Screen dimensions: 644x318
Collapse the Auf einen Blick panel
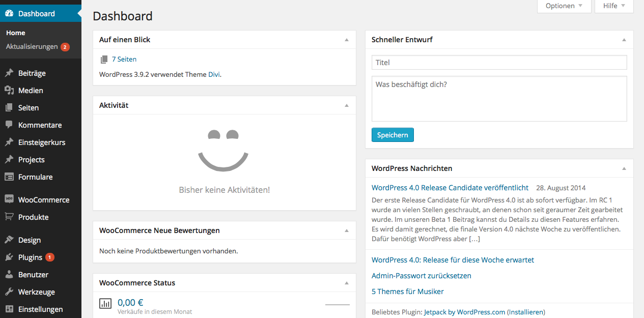(347, 40)
